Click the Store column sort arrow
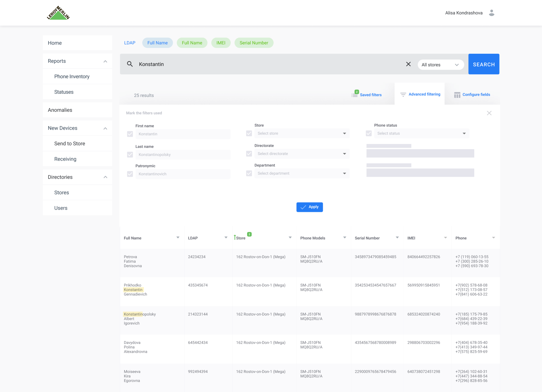This screenshot has width=542, height=392. (235, 238)
